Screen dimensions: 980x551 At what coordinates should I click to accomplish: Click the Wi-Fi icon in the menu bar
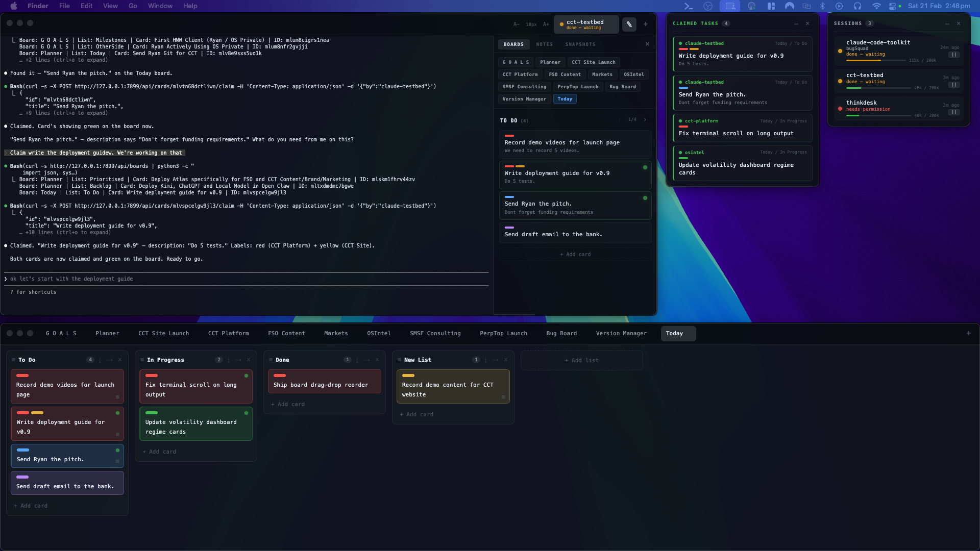tap(877, 6)
